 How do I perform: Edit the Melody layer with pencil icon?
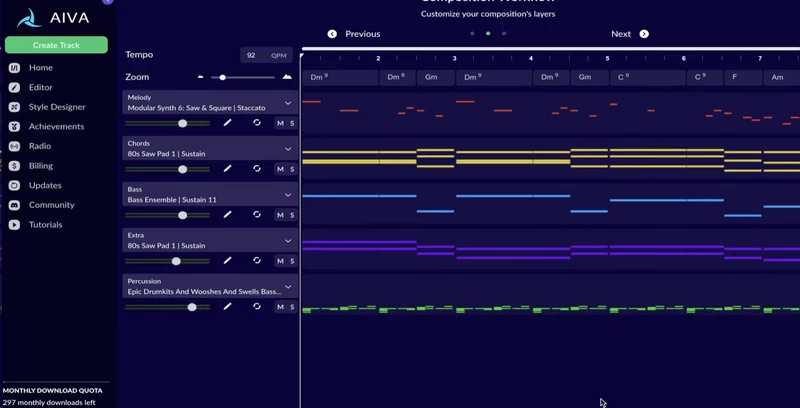click(227, 123)
